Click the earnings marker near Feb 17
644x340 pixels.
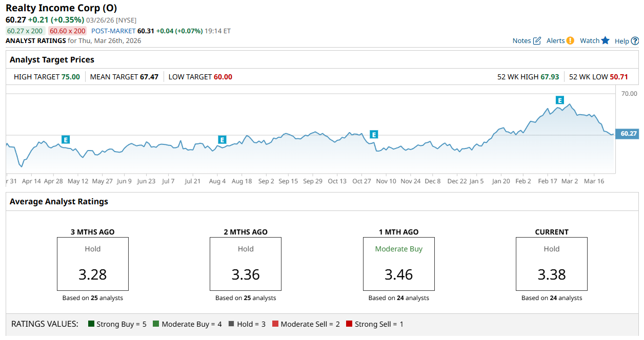(x=560, y=100)
